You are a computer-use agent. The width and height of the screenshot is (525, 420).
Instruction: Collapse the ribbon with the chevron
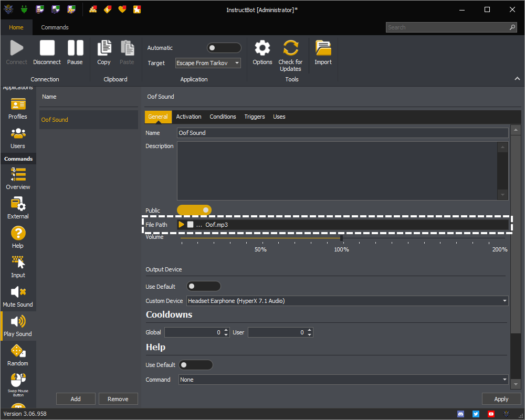pos(517,78)
